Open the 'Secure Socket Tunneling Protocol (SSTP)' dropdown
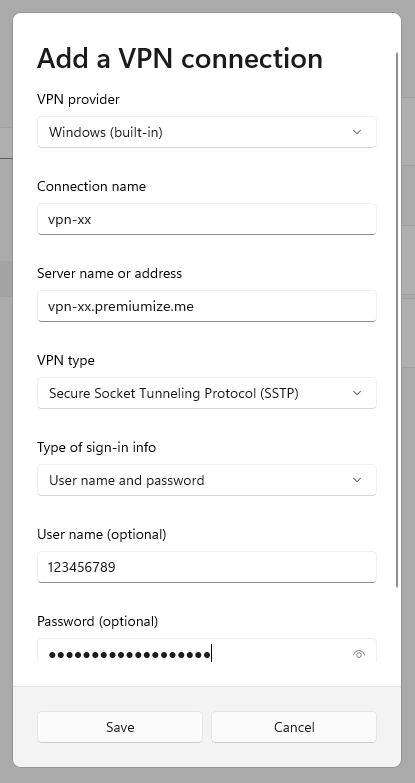This screenshot has height=783, width=415. [207, 393]
